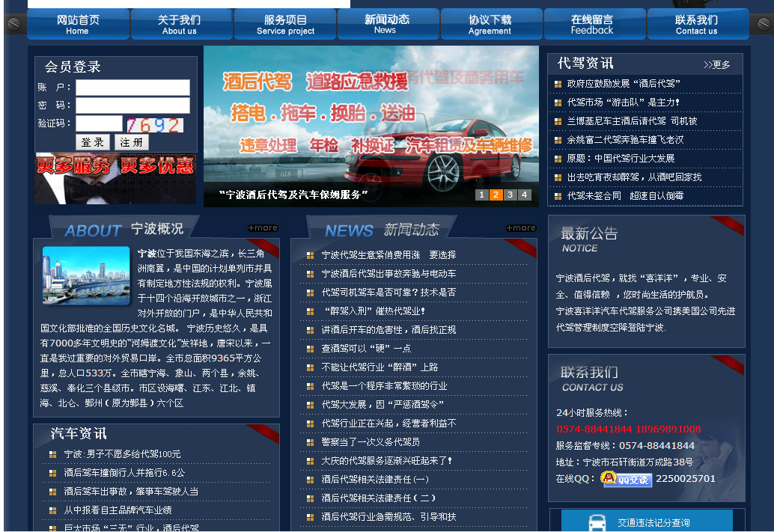This screenshot has height=532, width=774.
Task: Open the 网站首页 Home menu item
Action: click(78, 25)
